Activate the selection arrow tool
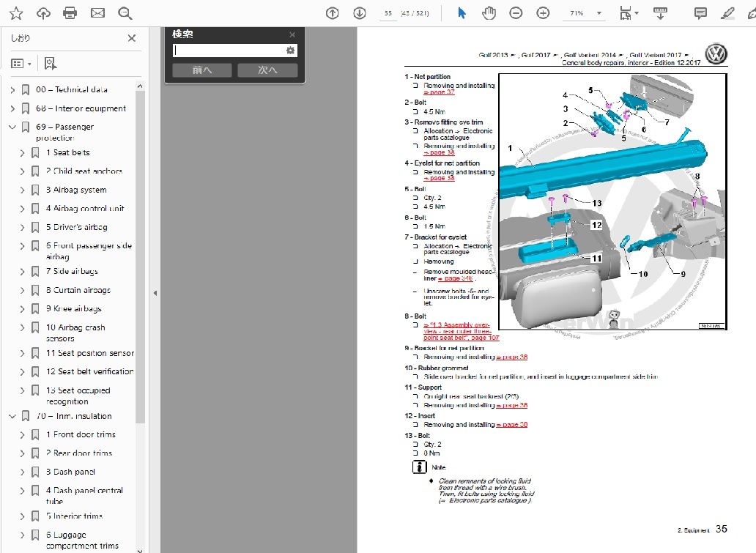756x553 pixels. pyautogui.click(x=462, y=13)
